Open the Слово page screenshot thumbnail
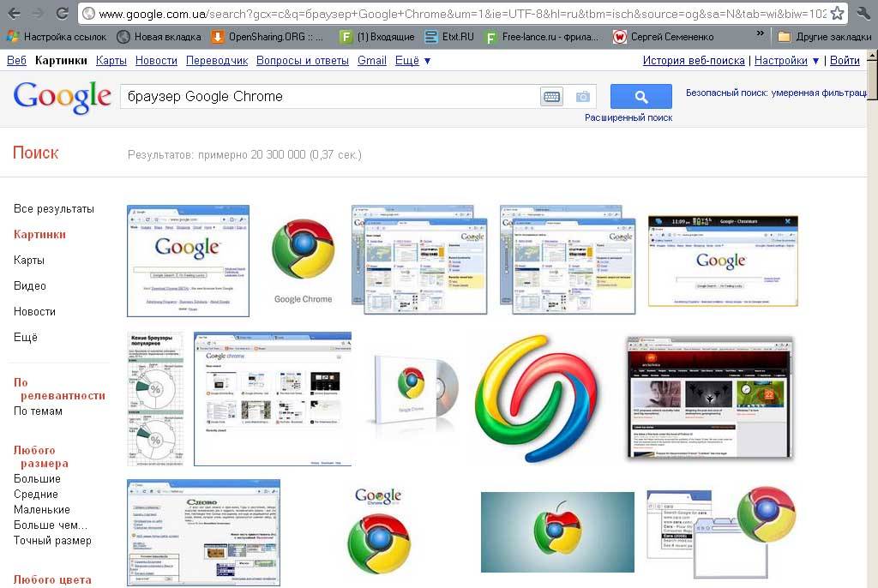 point(203,532)
